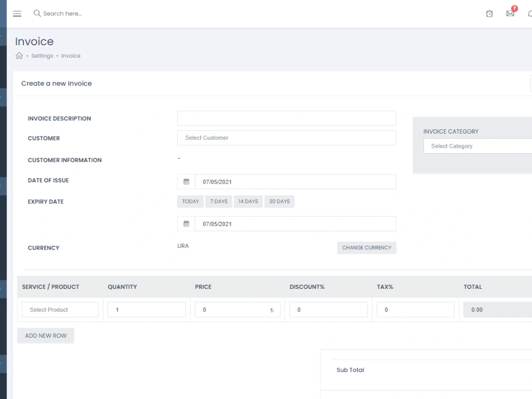The image size is (532, 399).
Task: Click the Date of Issue date field
Action: (295, 181)
